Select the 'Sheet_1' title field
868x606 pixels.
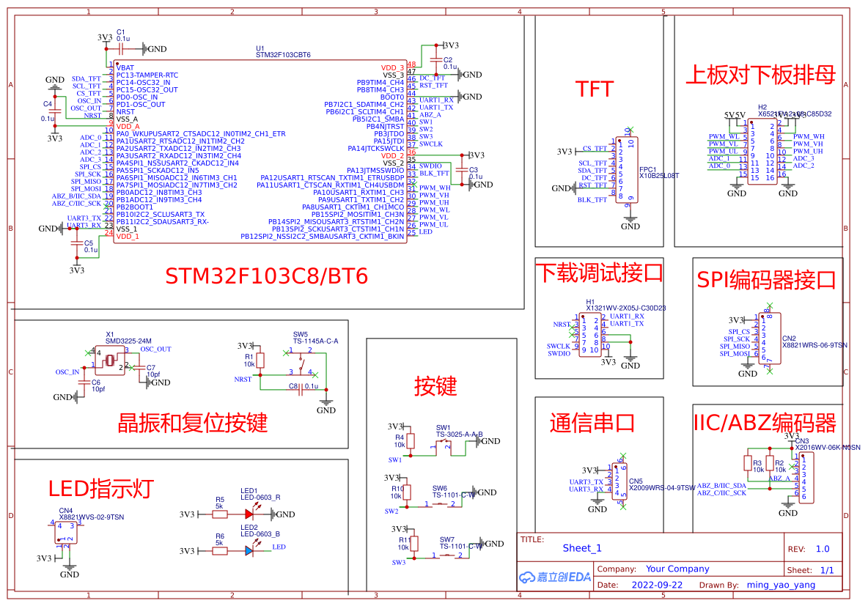(x=582, y=548)
